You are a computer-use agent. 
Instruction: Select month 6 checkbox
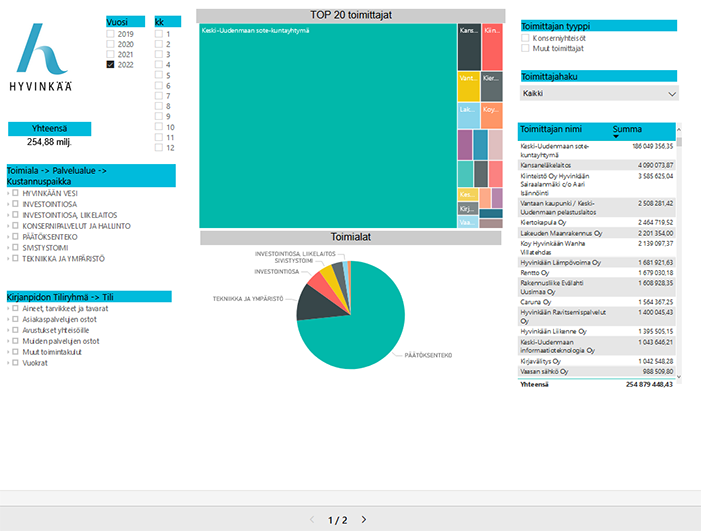(x=159, y=85)
